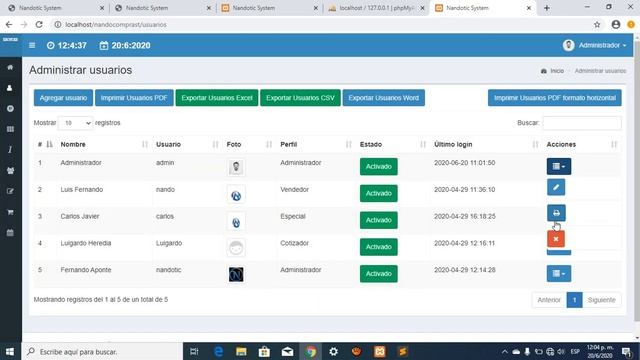
Task: Open the shopping cart sidebar icon
Action: tap(10, 212)
